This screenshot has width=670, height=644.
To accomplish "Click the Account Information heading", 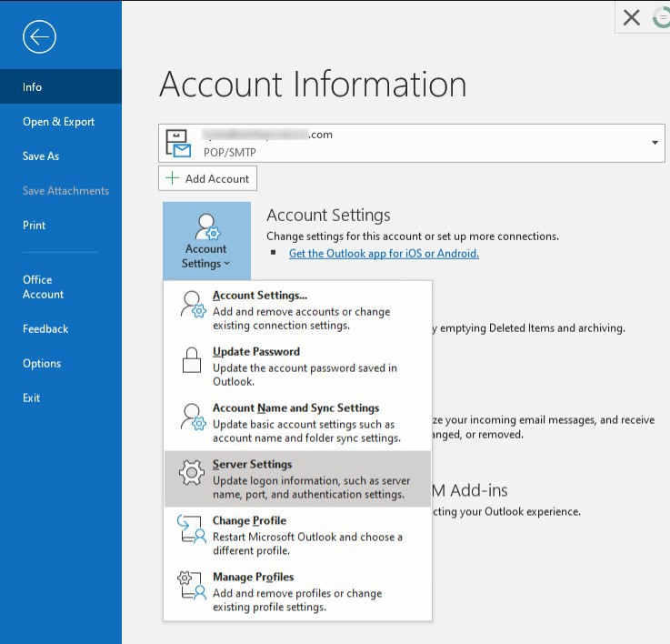I will [x=313, y=85].
